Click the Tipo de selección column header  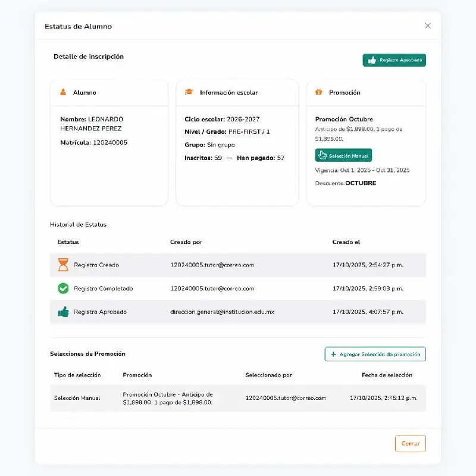point(77,375)
